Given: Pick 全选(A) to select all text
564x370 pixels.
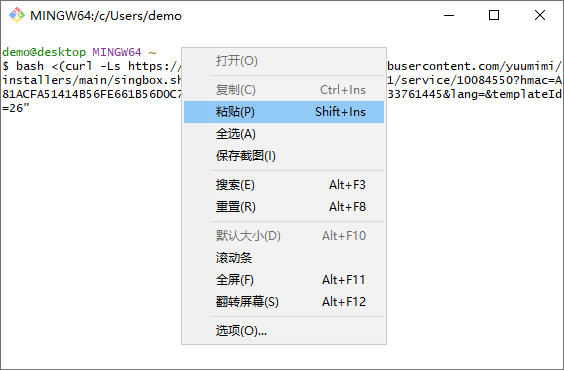Looking at the screenshot, I should (284, 134).
